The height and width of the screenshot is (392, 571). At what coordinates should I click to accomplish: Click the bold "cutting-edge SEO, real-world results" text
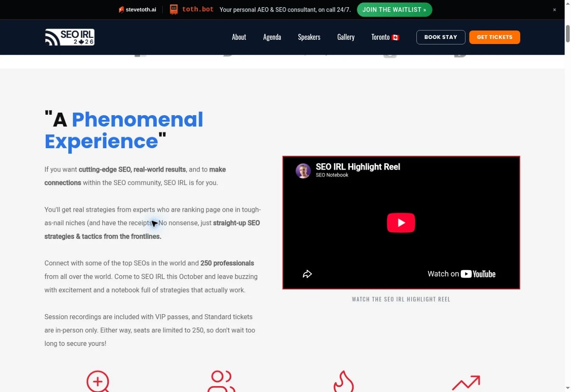tap(132, 170)
